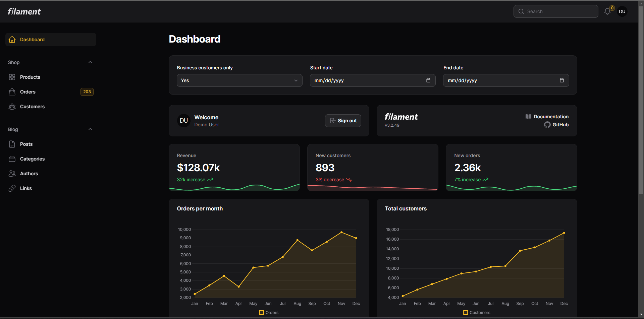Click the End date field
The image size is (644, 319).
506,80
